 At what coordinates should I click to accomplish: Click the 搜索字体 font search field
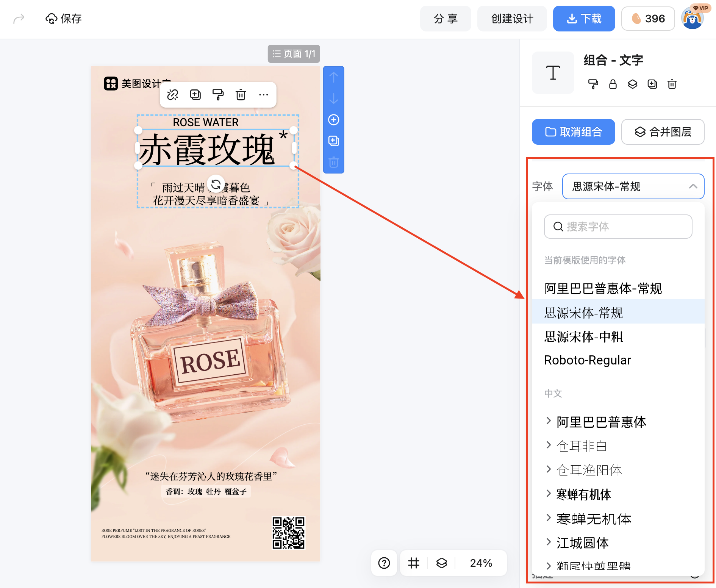(618, 227)
